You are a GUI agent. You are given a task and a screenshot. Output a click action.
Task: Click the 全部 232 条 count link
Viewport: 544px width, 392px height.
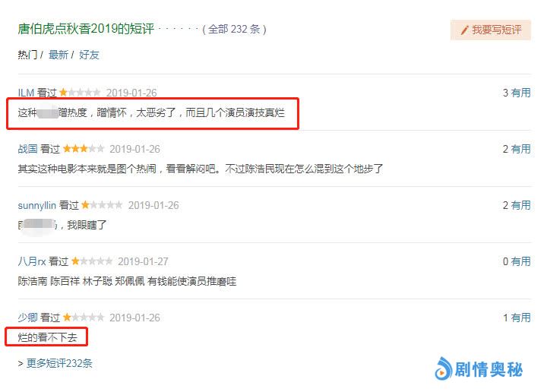click(x=235, y=29)
